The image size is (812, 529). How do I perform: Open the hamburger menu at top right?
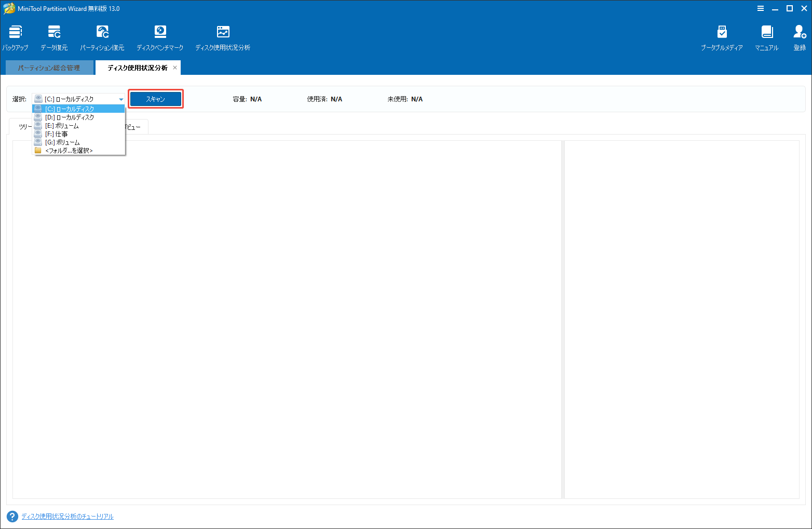pos(761,8)
